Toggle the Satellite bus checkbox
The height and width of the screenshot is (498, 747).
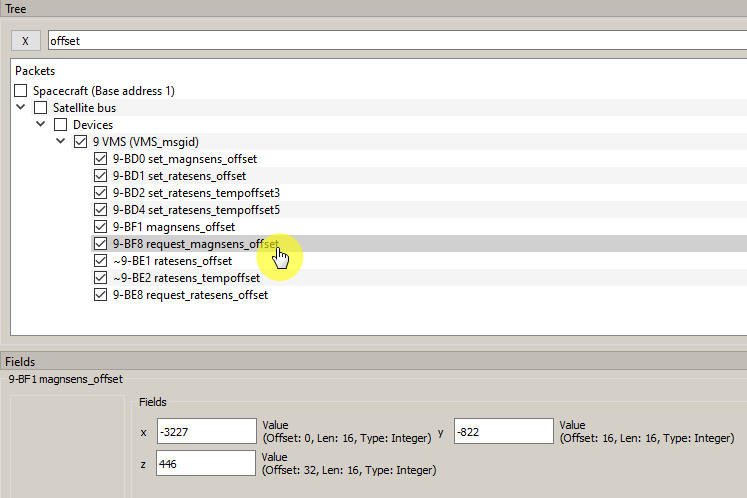(41, 108)
